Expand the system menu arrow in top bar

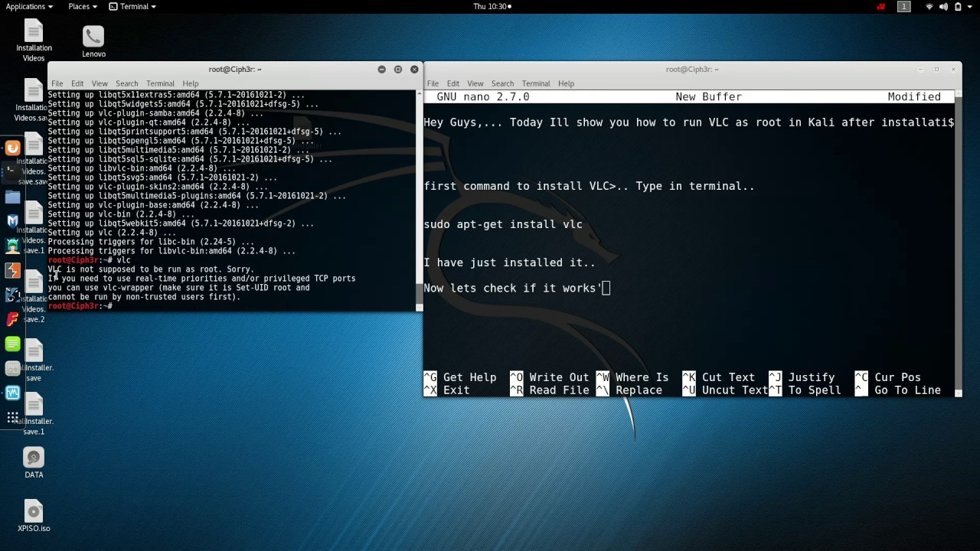[971, 6]
